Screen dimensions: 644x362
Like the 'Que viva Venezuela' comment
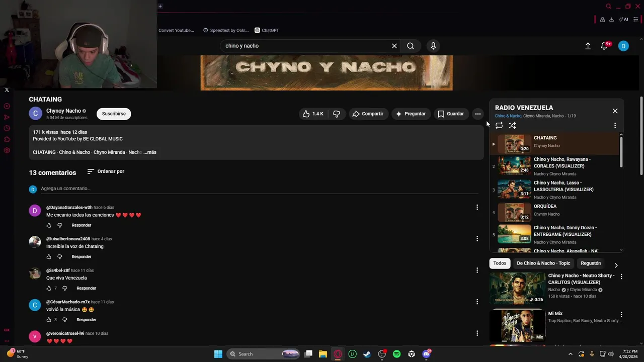[x=49, y=288]
